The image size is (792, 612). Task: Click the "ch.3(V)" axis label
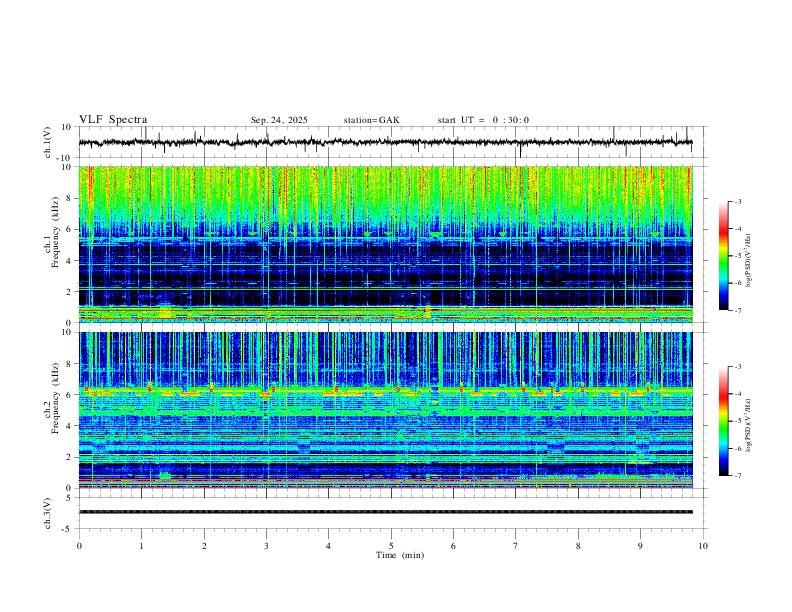pos(48,513)
